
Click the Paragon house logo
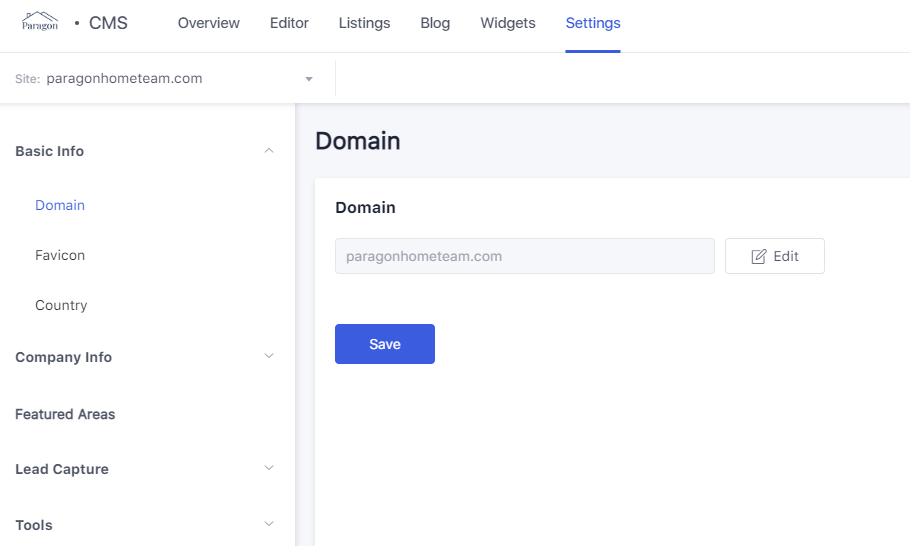(39, 21)
